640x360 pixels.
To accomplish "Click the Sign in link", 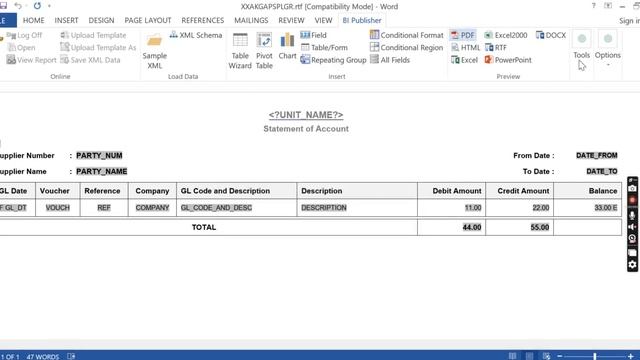I will (629, 20).
